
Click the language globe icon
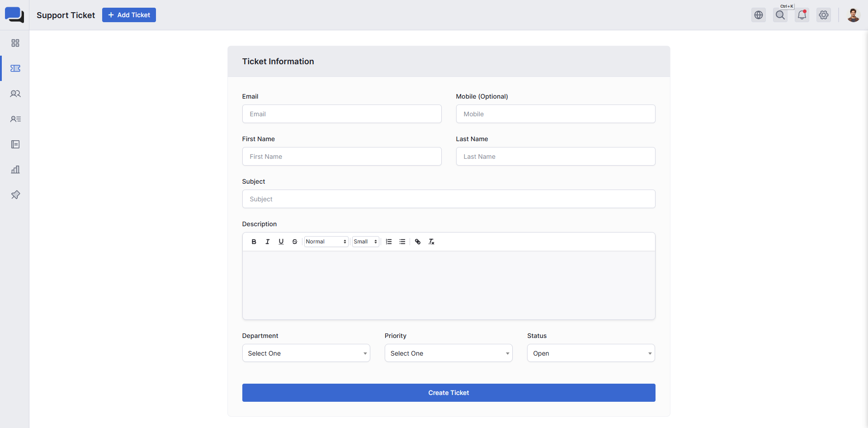pos(759,15)
